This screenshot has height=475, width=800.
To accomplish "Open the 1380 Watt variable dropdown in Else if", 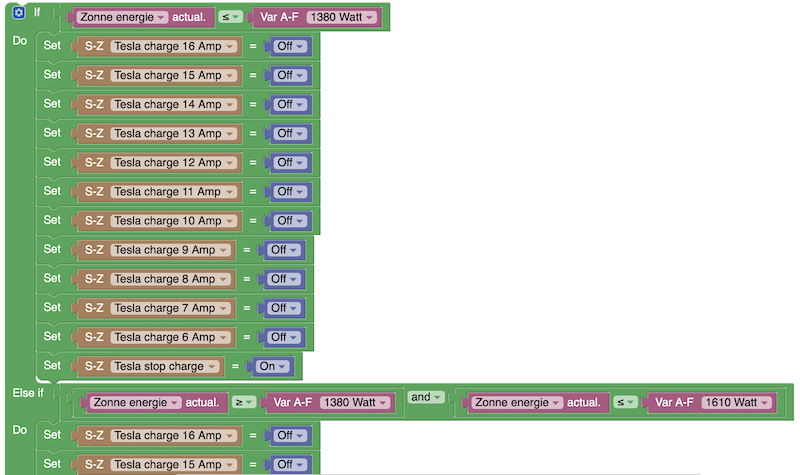I will (x=355, y=403).
